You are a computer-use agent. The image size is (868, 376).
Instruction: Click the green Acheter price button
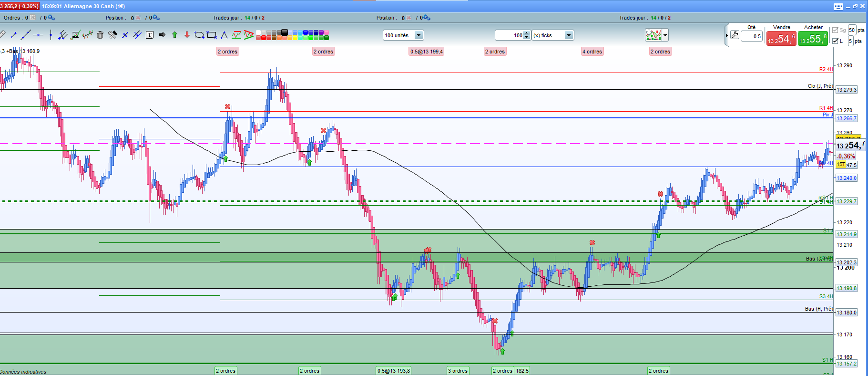coord(813,39)
